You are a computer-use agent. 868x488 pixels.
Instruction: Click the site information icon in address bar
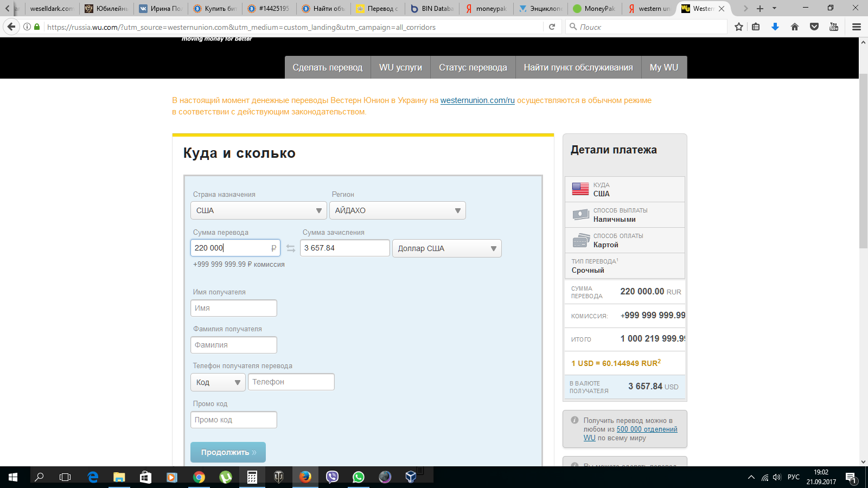(x=27, y=27)
